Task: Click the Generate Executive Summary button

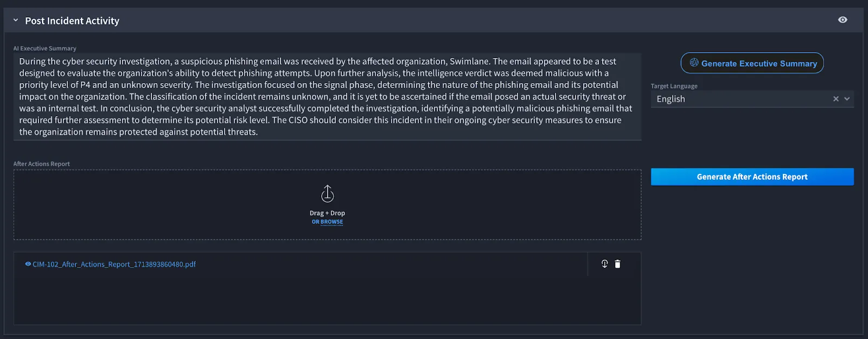Action: (752, 63)
